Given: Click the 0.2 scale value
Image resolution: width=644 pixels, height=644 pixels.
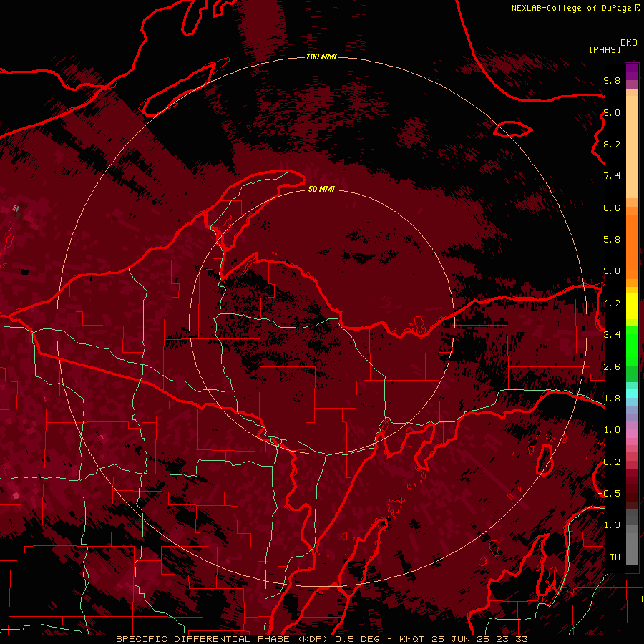Looking at the screenshot, I should (x=612, y=462).
